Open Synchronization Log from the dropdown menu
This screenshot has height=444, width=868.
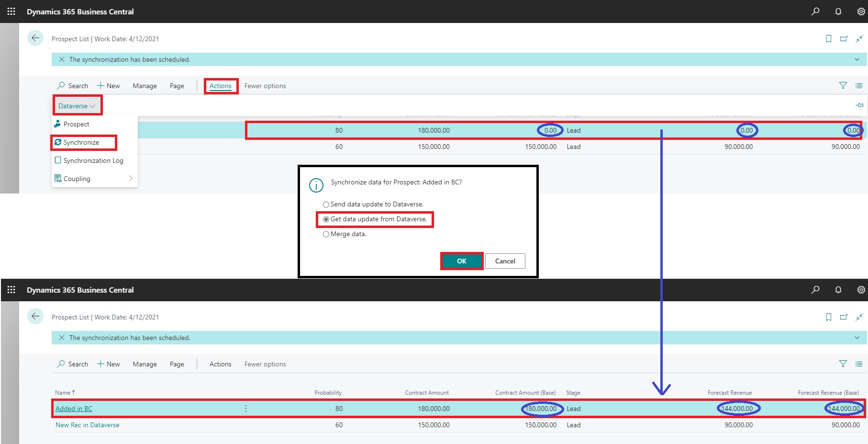[x=93, y=160]
